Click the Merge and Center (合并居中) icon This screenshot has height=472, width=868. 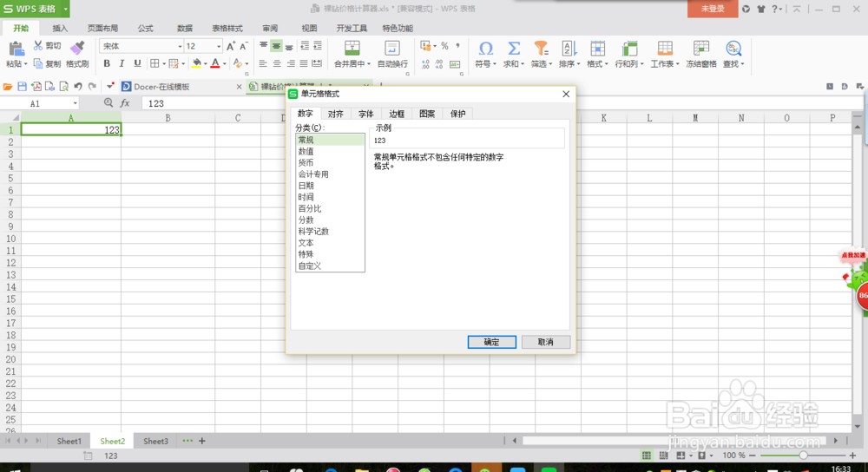point(352,48)
